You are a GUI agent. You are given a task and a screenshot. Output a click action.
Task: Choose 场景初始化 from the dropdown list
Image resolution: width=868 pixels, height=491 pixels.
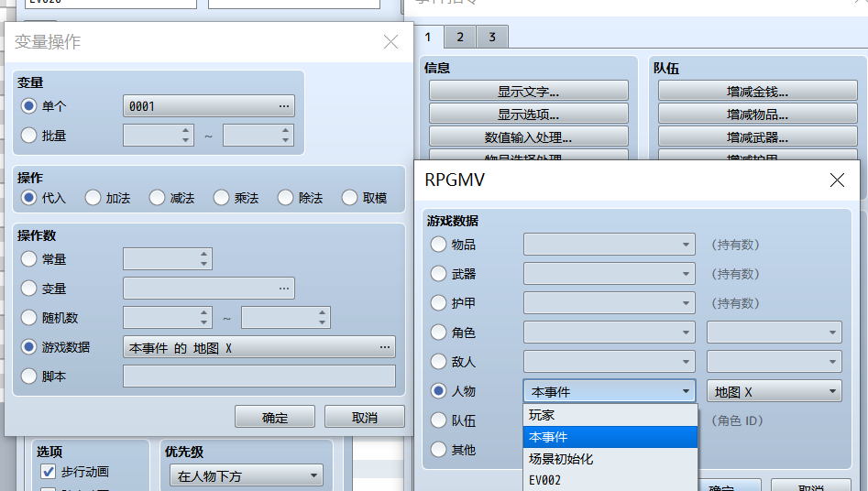610,458
